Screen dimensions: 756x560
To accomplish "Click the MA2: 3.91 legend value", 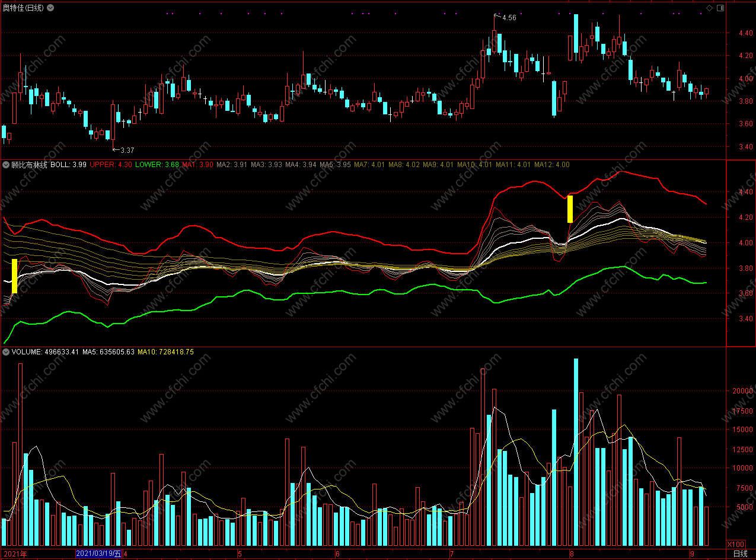I will pyautogui.click(x=232, y=165).
